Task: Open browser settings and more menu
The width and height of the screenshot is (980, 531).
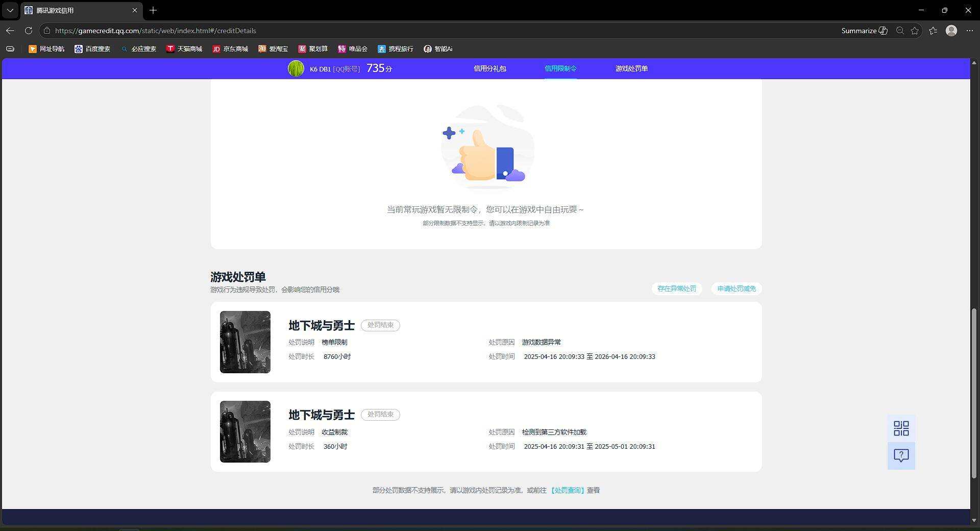Action: point(970,31)
